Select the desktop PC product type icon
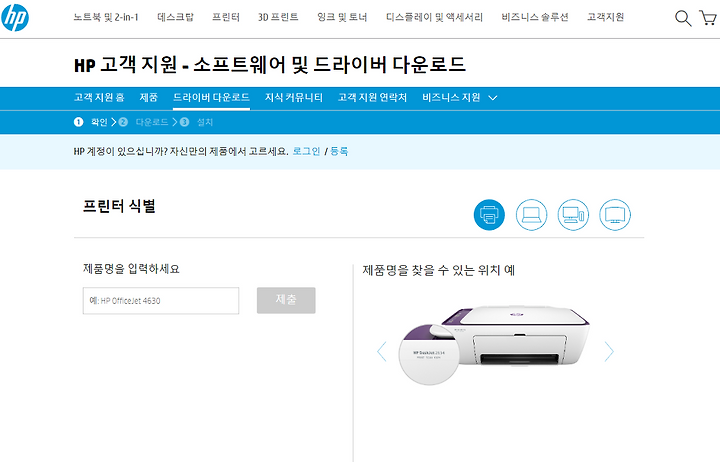 (573, 214)
